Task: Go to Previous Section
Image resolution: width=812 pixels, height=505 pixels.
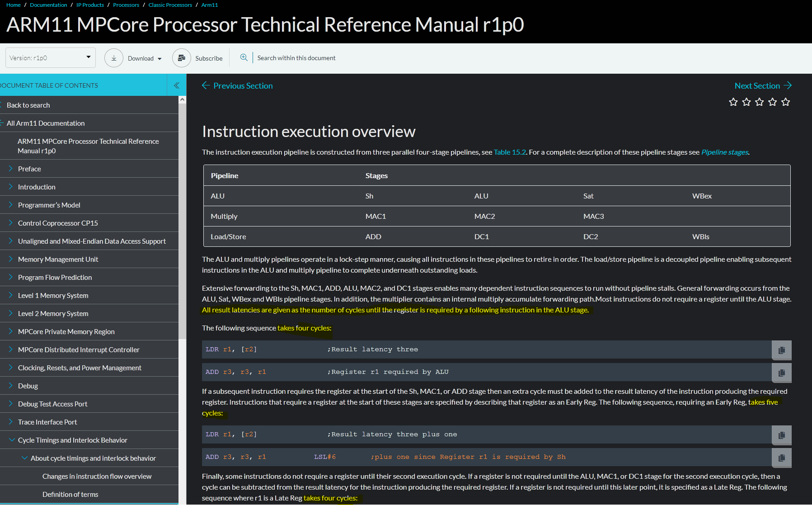Action: pyautogui.click(x=243, y=85)
